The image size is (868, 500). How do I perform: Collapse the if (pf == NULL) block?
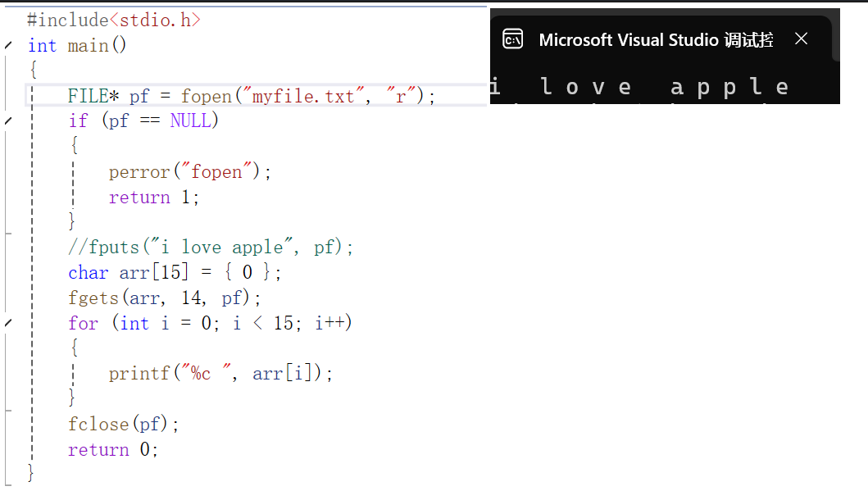pyautogui.click(x=7, y=120)
